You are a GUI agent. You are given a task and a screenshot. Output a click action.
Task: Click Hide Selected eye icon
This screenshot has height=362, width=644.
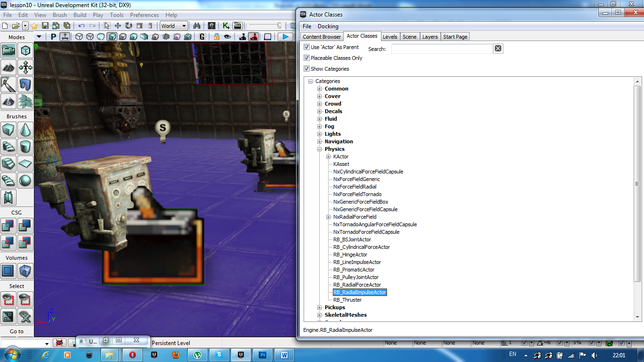[25, 299]
